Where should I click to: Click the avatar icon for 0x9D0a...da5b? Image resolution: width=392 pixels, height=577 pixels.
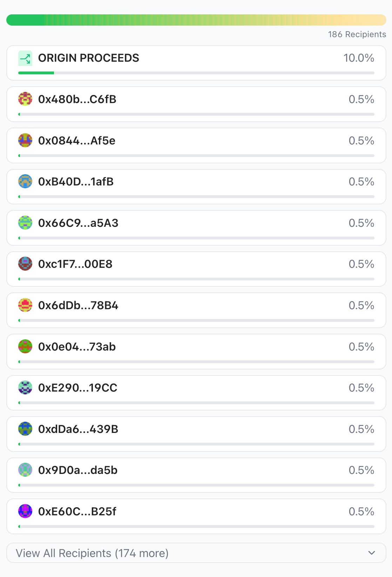[25, 470]
